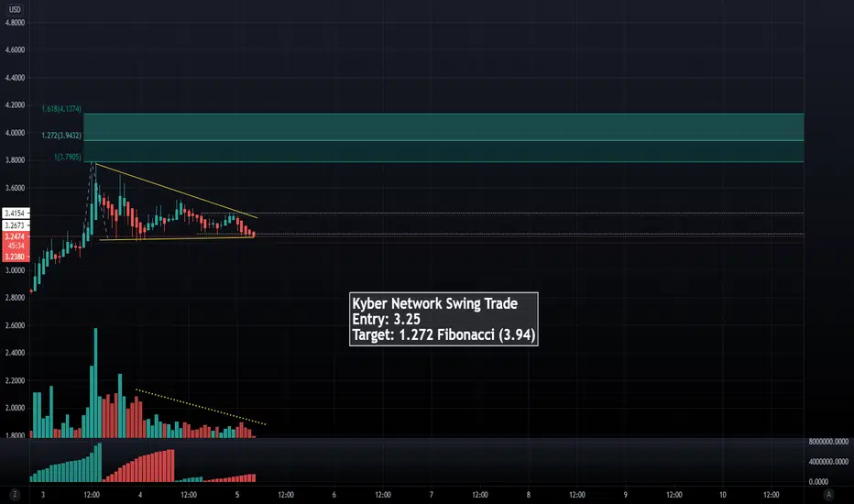Image resolution: width=854 pixels, height=504 pixels.
Task: Click the tallest green volume bar
Action: click(x=96, y=382)
